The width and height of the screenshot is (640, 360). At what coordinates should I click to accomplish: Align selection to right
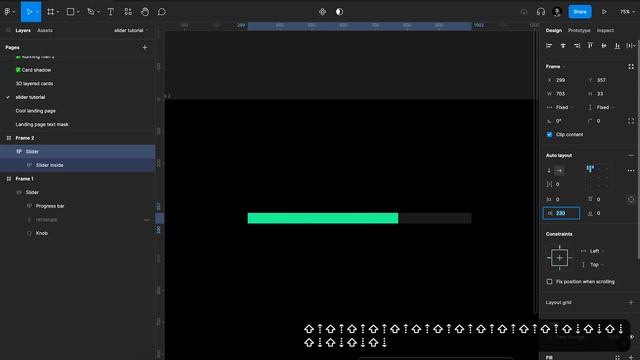(577, 46)
